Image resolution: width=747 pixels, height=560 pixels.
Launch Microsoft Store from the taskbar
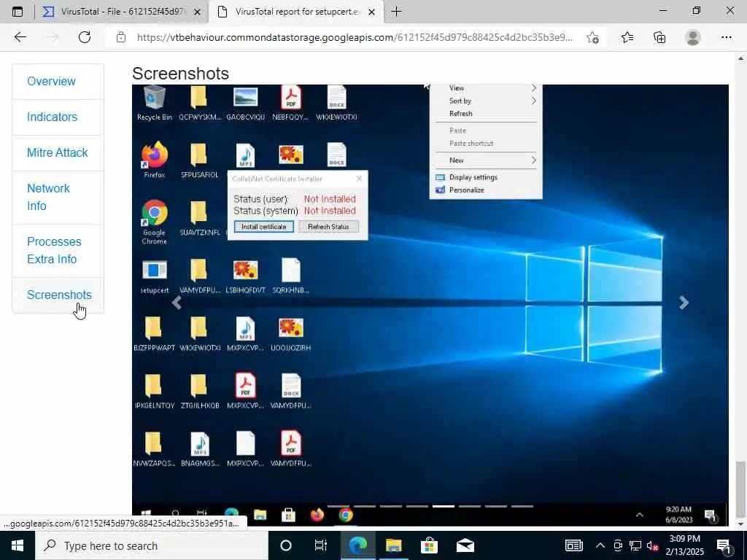pos(429,545)
